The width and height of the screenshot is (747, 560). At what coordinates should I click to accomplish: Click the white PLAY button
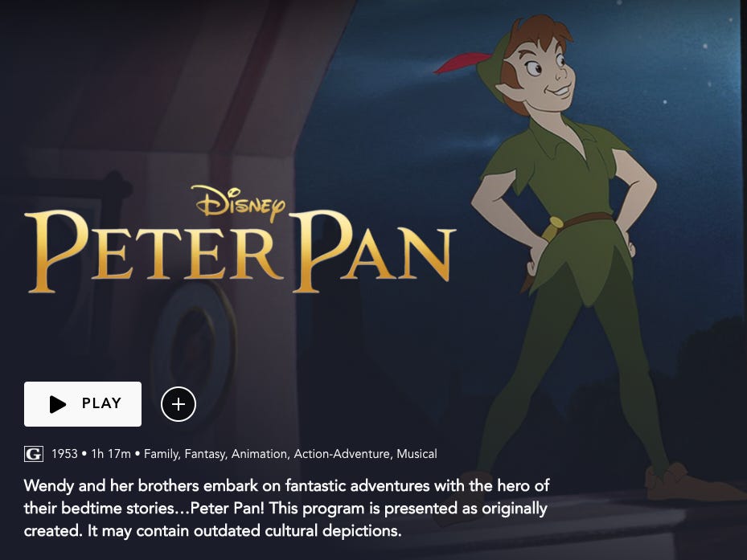pyautogui.click(x=82, y=404)
